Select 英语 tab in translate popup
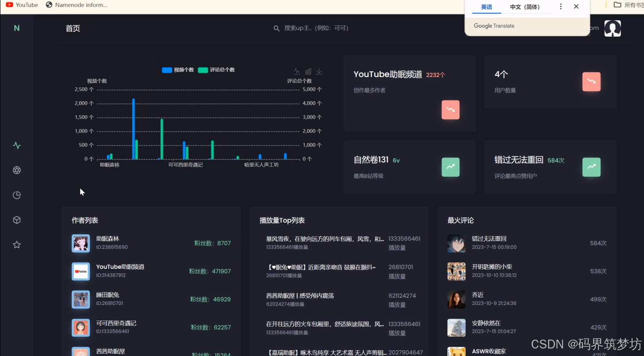This screenshot has height=356, width=644. [486, 7]
